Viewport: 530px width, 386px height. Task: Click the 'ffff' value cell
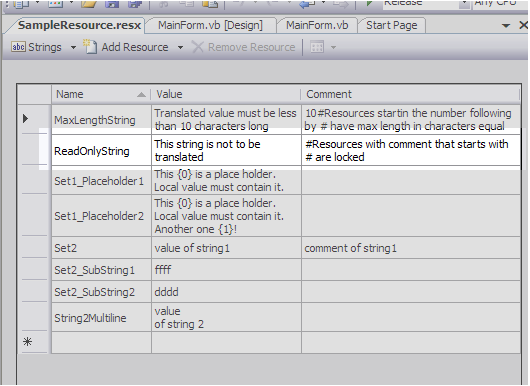pos(226,270)
